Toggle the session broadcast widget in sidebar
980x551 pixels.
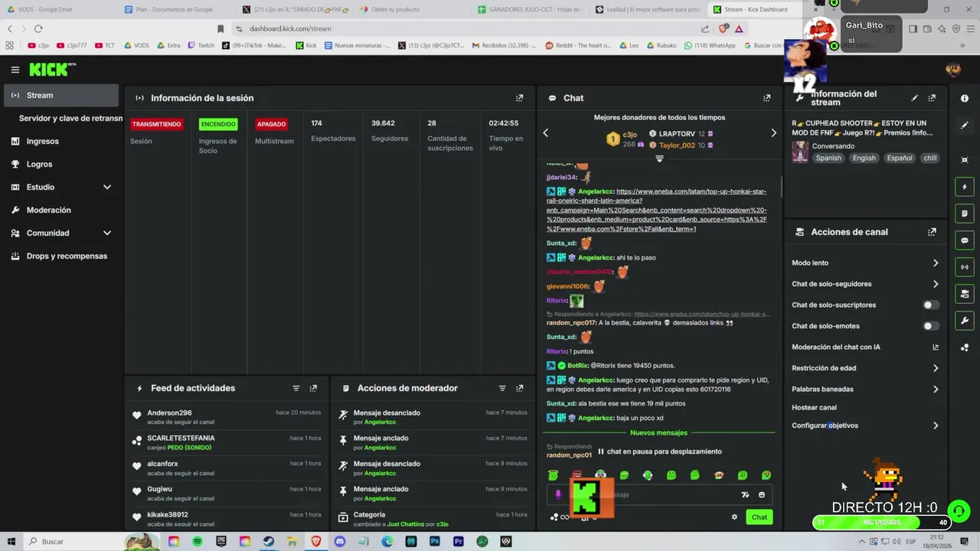(965, 267)
